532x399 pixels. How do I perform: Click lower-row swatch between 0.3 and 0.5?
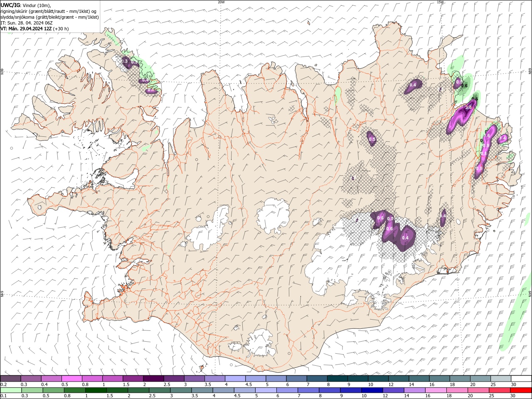(x=32, y=390)
